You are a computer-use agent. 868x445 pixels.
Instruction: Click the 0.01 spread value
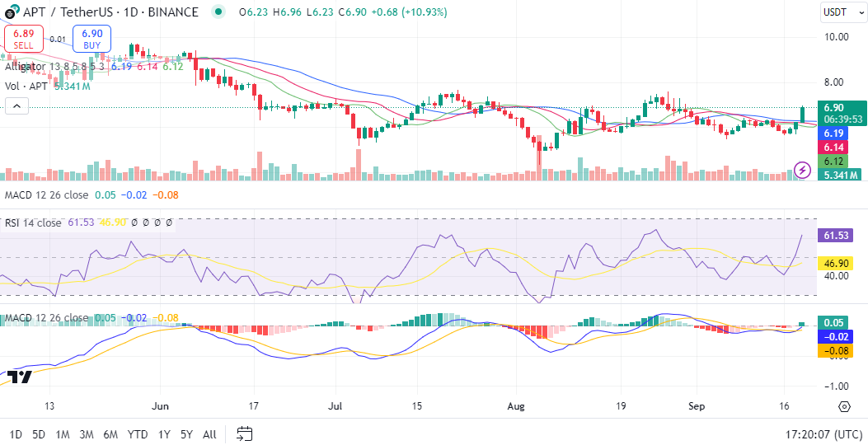pos(58,40)
